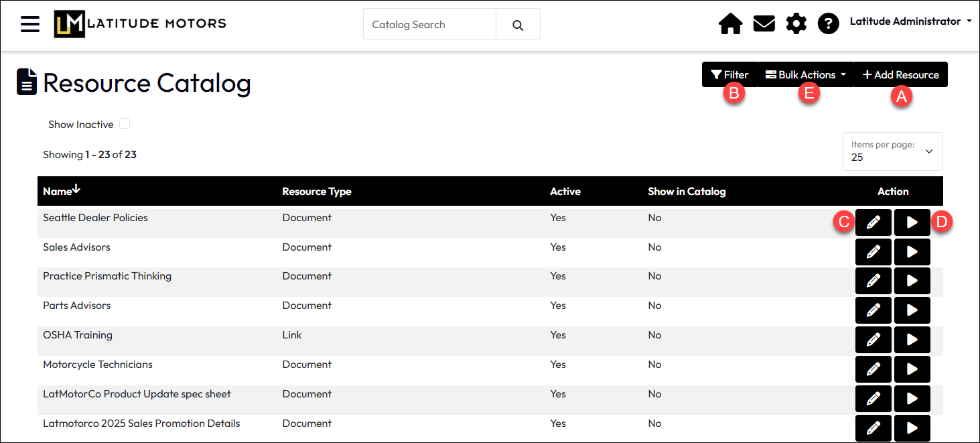Click into the Catalog Search field

coord(429,25)
